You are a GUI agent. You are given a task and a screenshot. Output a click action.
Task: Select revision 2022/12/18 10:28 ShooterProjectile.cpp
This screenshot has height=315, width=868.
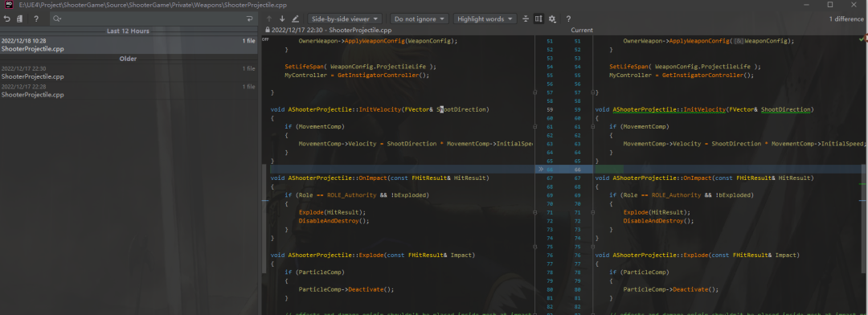coord(129,45)
